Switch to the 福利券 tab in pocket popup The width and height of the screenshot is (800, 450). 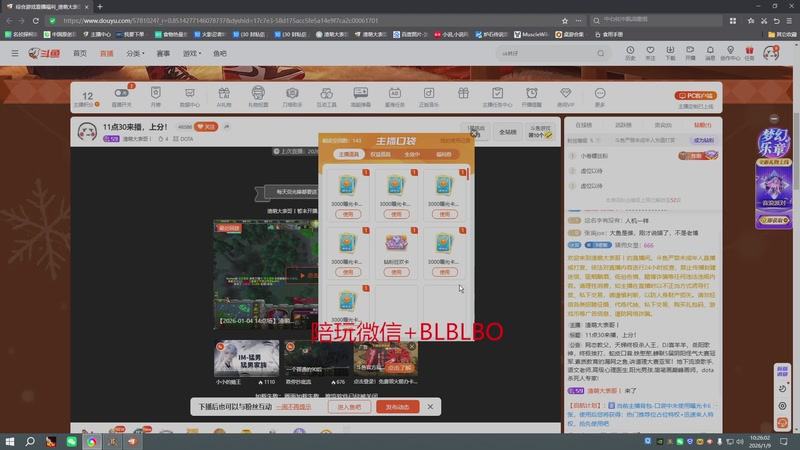(x=443, y=154)
